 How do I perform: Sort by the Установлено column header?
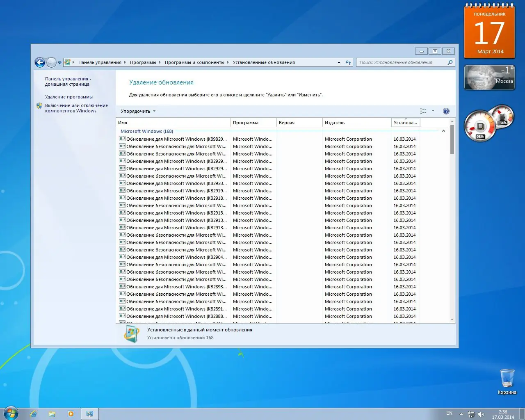(x=406, y=123)
